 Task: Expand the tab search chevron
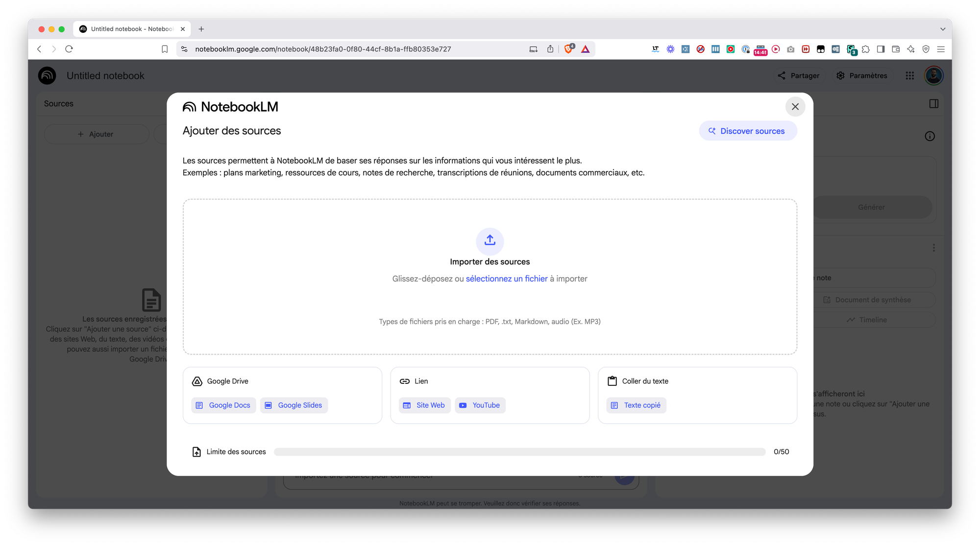pyautogui.click(x=942, y=29)
